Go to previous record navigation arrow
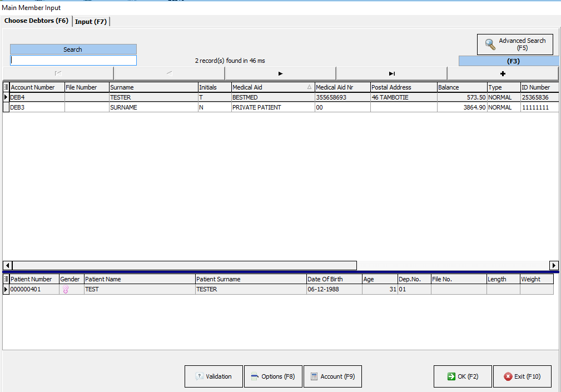This screenshot has height=392, width=561. pos(169,73)
